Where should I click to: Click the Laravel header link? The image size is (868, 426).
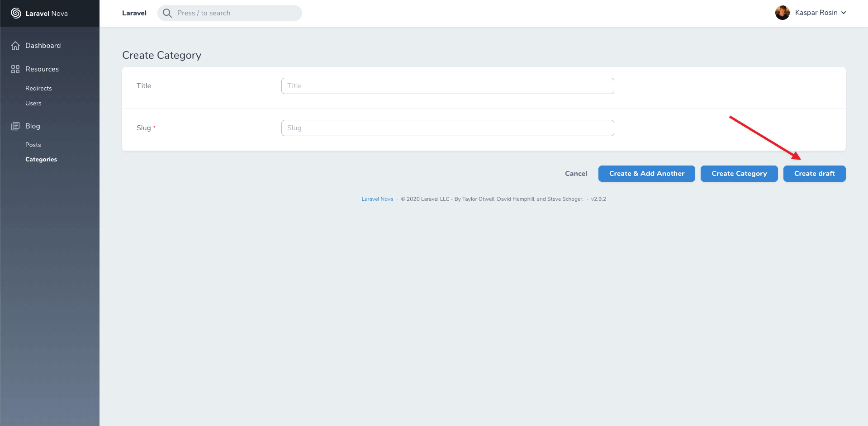[134, 13]
